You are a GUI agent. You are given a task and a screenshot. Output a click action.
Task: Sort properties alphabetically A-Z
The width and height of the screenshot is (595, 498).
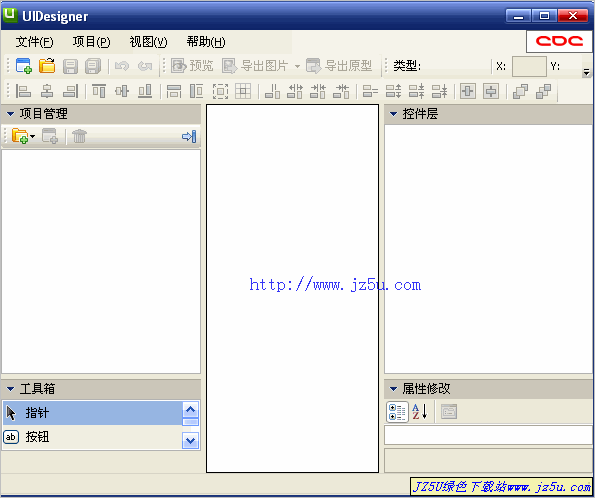point(420,412)
